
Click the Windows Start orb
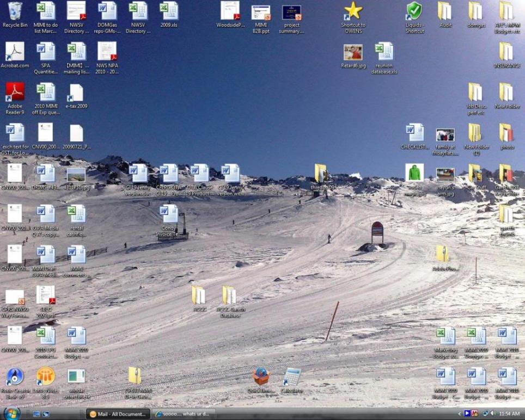point(11,414)
